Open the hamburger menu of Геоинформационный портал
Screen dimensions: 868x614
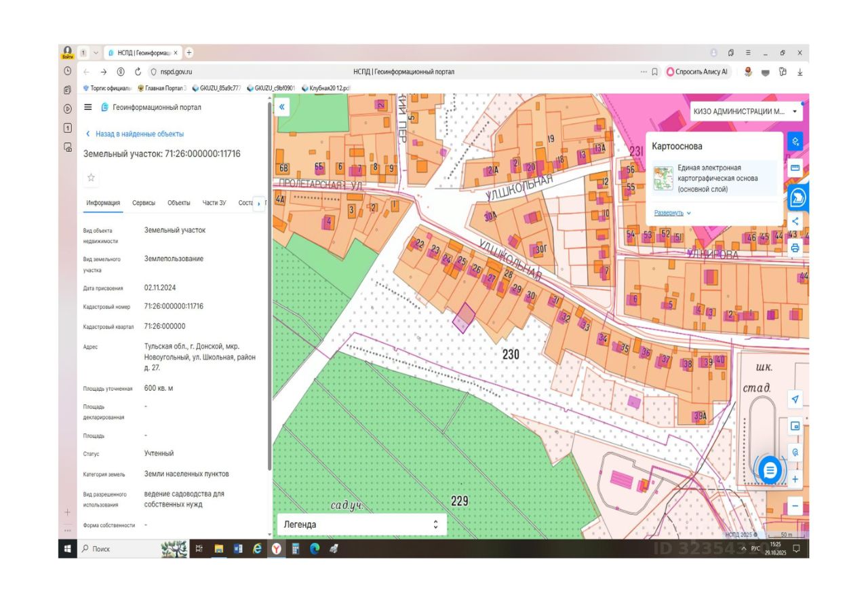tap(88, 107)
